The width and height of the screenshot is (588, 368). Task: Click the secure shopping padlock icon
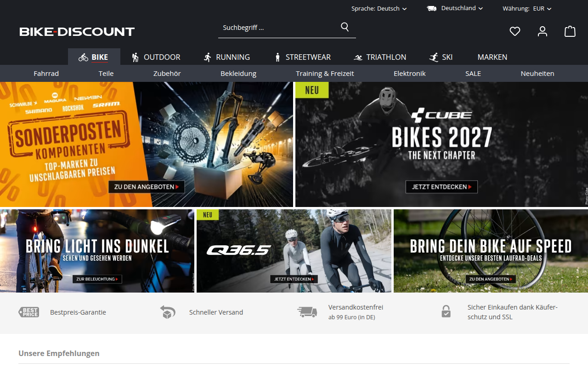[x=446, y=311]
